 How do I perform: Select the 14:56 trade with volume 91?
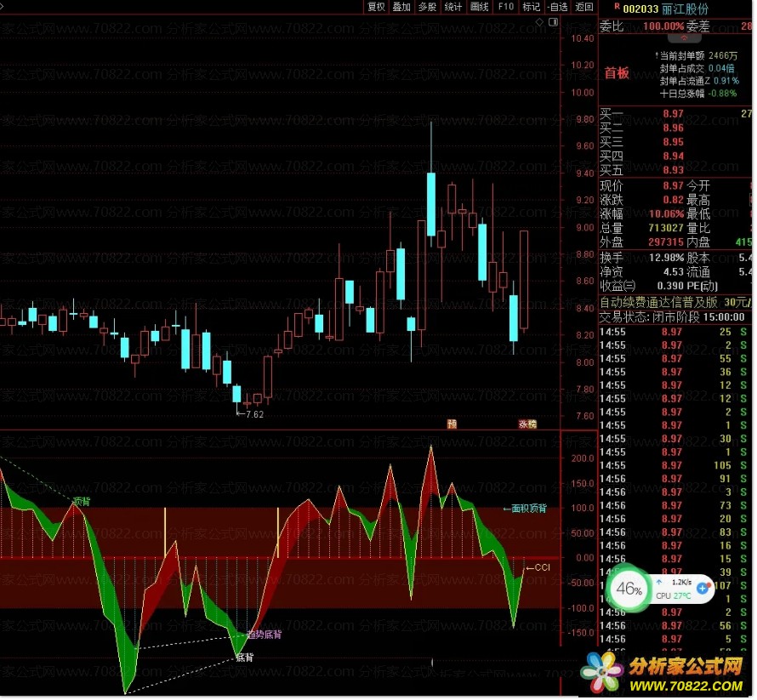tap(674, 479)
